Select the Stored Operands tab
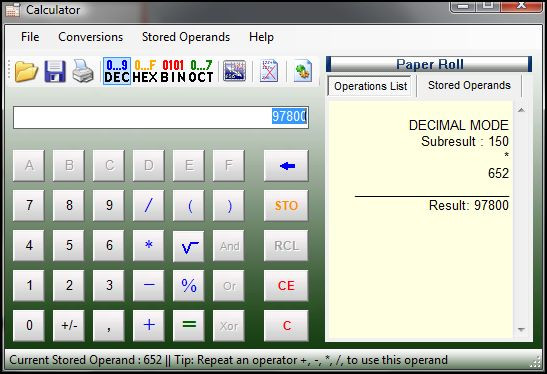This screenshot has width=547, height=374. click(x=469, y=85)
